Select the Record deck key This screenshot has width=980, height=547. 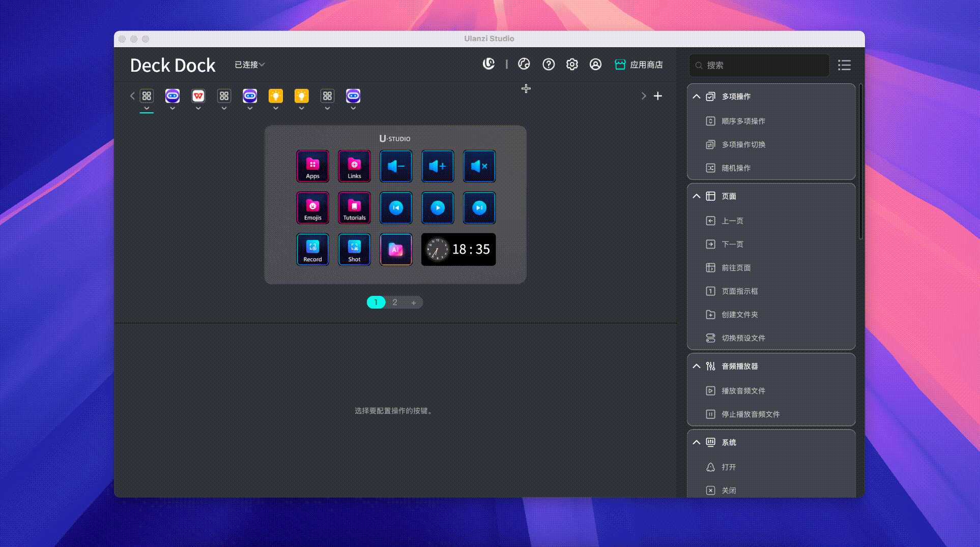[x=312, y=250]
